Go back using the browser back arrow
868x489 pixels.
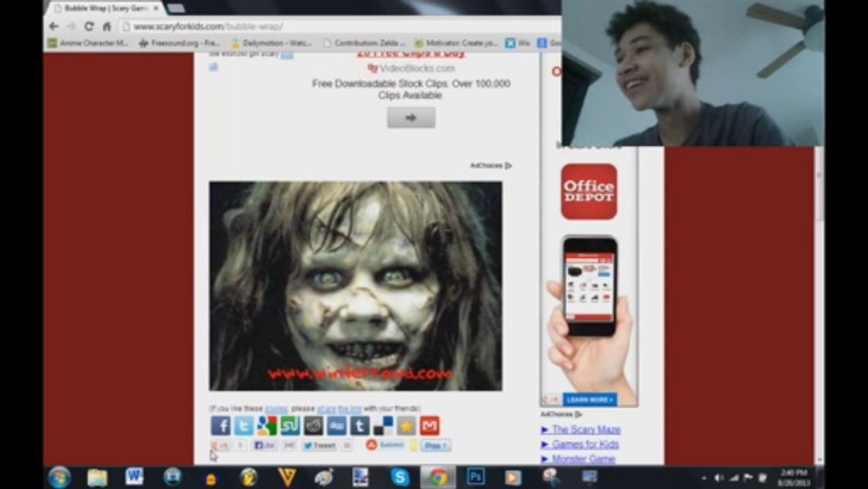pyautogui.click(x=54, y=26)
